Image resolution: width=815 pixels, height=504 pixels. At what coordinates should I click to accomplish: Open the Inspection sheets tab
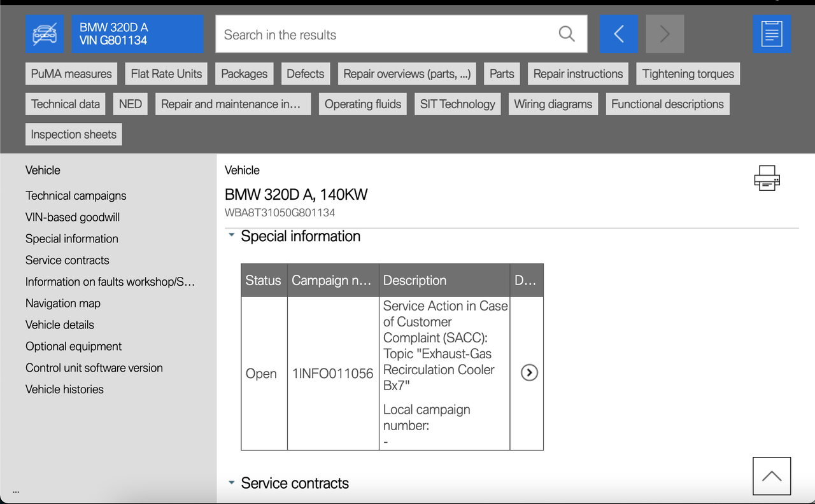(x=74, y=134)
